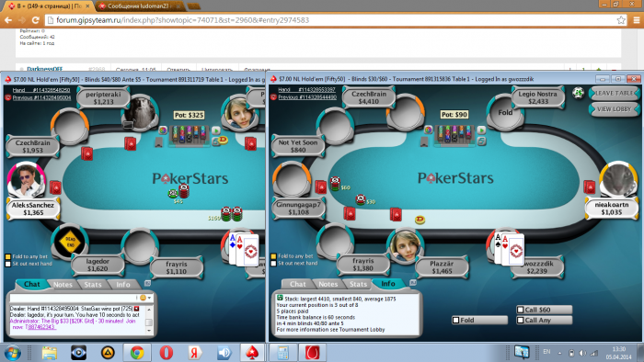Open Calculator from the taskbar

tap(282, 353)
